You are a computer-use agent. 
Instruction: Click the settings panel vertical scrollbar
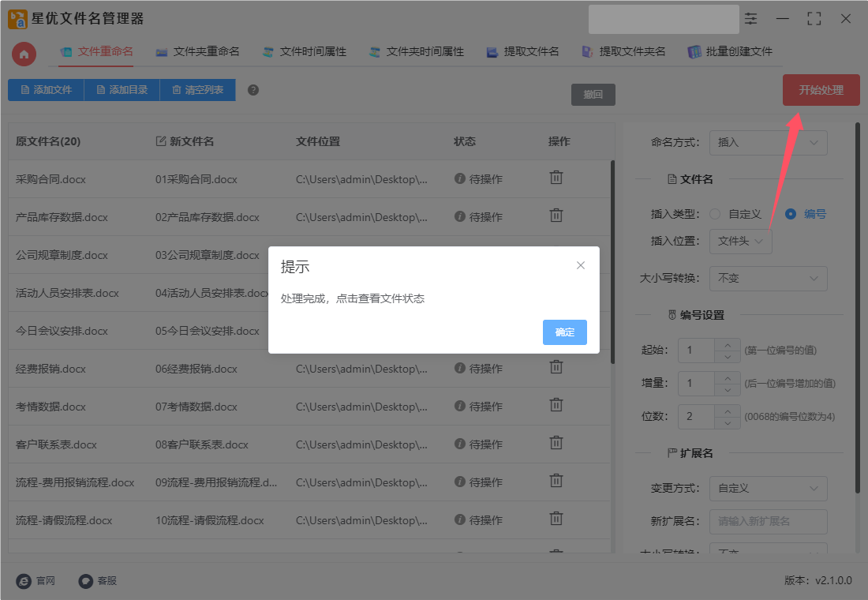(858, 307)
